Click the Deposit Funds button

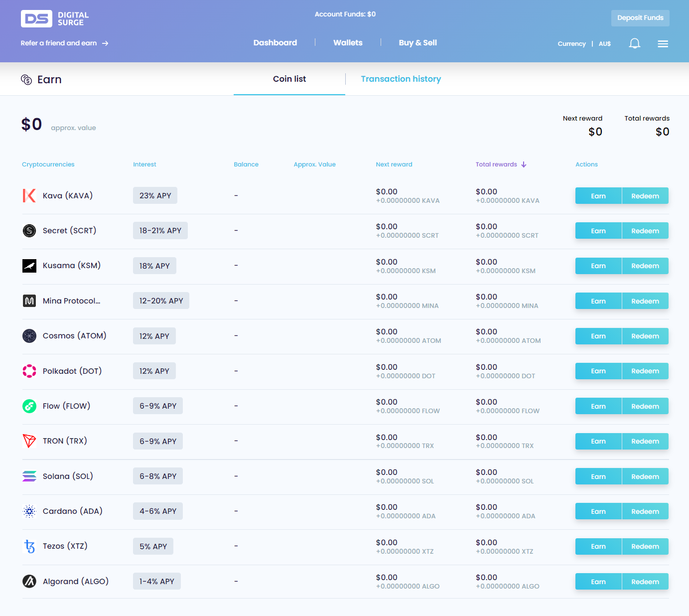point(640,18)
